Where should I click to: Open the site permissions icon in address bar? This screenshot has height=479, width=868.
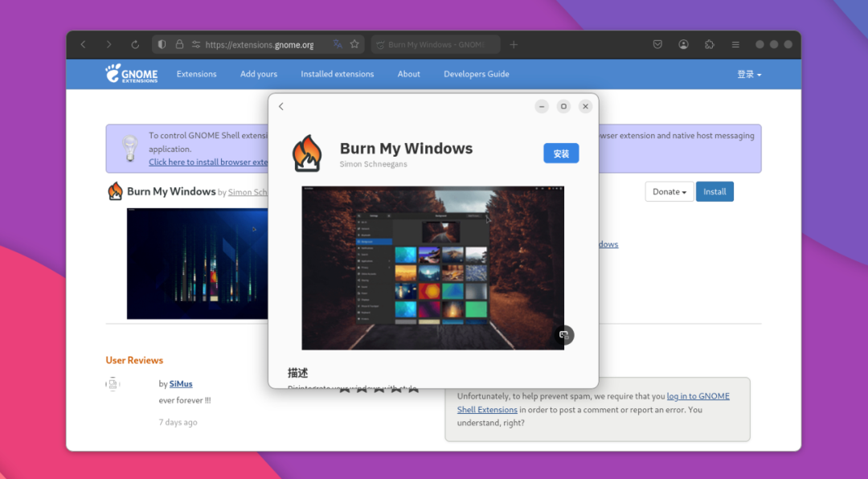[x=196, y=44]
